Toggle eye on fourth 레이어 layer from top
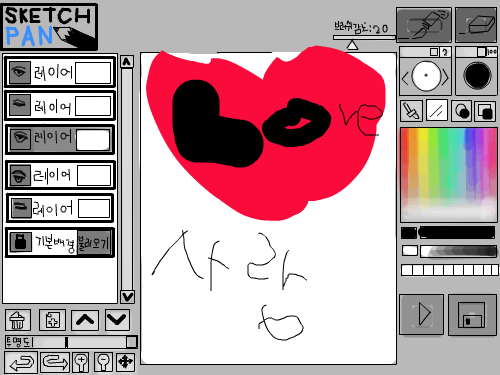This screenshot has height=375, width=500. [20, 175]
